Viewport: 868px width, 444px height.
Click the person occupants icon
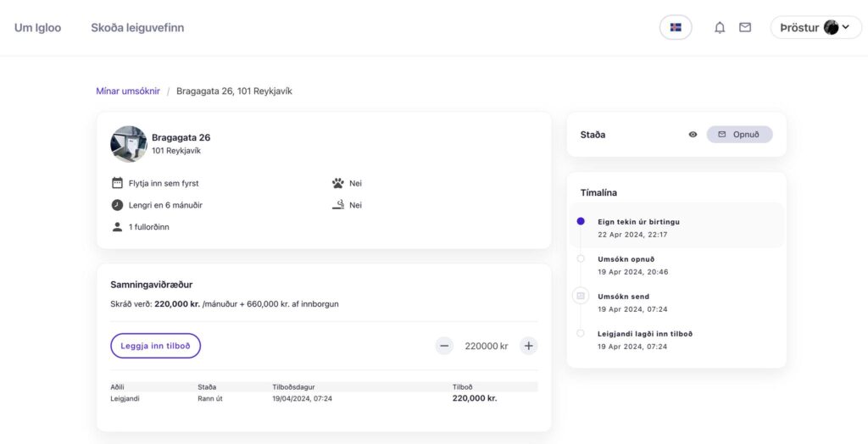(x=117, y=227)
